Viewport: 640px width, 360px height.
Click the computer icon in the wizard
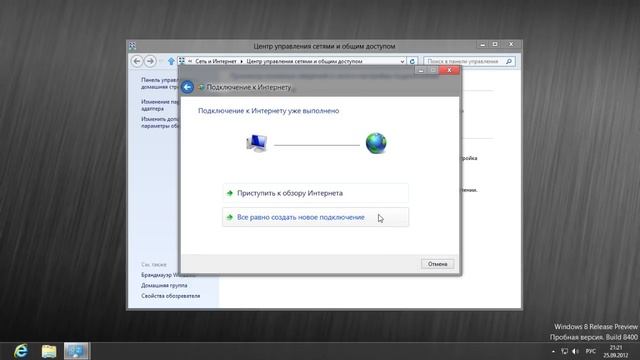click(x=257, y=144)
